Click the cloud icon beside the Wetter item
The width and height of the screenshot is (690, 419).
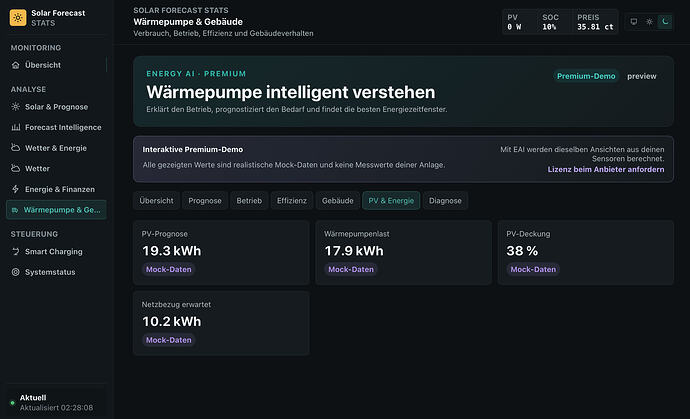coord(15,168)
